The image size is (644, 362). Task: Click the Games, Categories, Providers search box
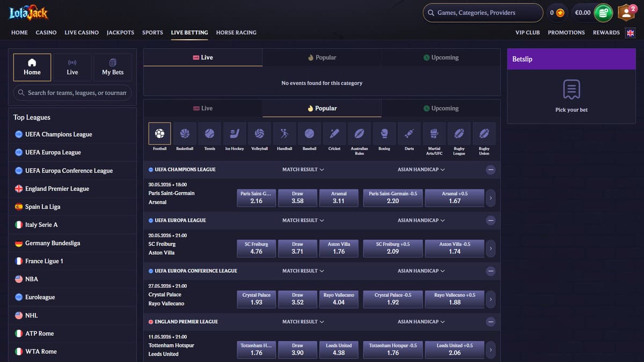483,13
